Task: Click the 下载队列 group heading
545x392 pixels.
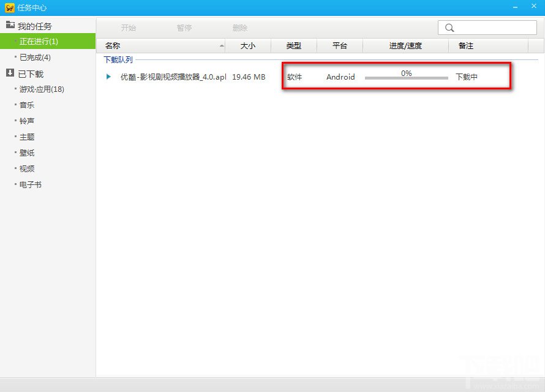Action: pyautogui.click(x=118, y=60)
